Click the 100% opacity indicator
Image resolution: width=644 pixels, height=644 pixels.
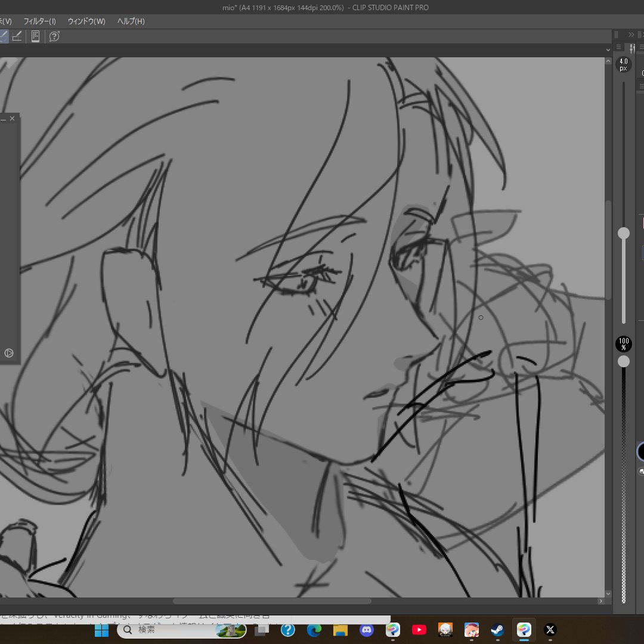pyautogui.click(x=624, y=344)
